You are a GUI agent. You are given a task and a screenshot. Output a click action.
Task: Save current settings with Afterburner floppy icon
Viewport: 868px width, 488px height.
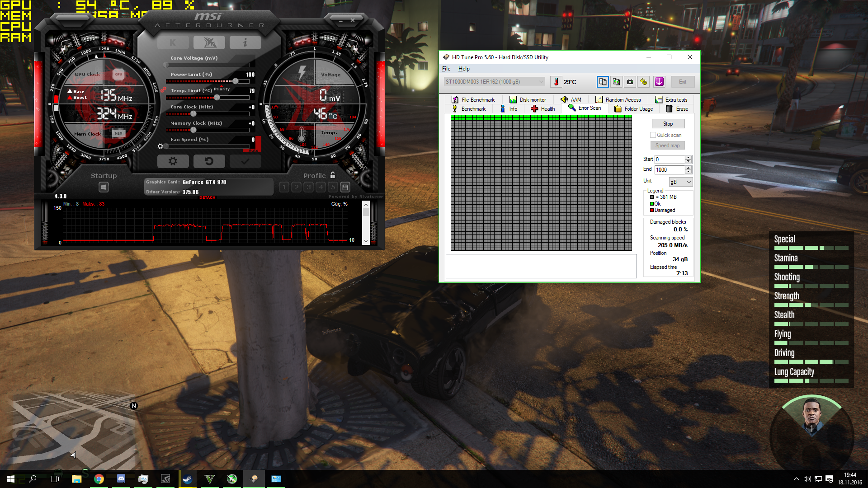pos(345,187)
